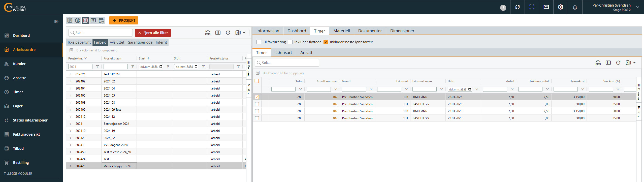Filter projects by Avsluttet status
The width and height of the screenshot is (644, 182).
point(117,42)
